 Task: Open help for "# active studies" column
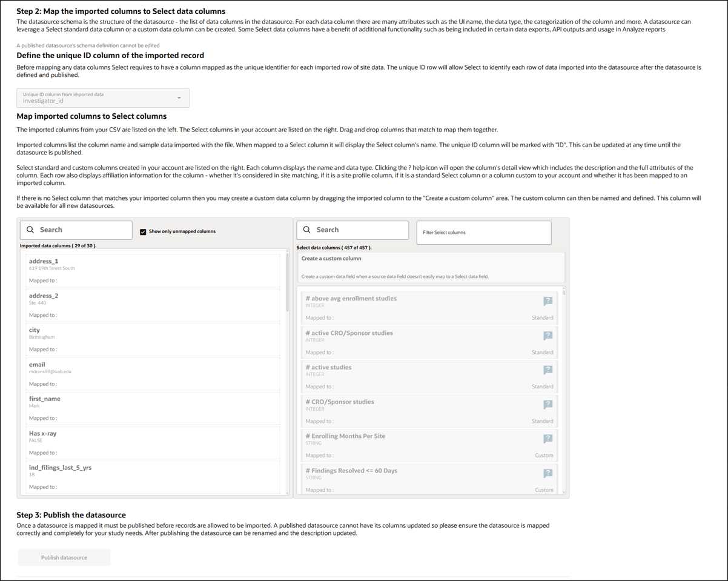[x=548, y=370]
